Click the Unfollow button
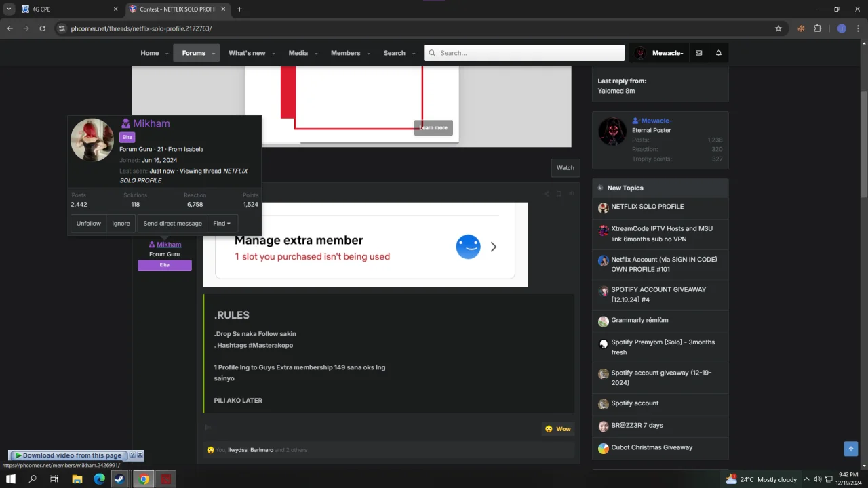Image resolution: width=868 pixels, height=488 pixels. pyautogui.click(x=88, y=224)
